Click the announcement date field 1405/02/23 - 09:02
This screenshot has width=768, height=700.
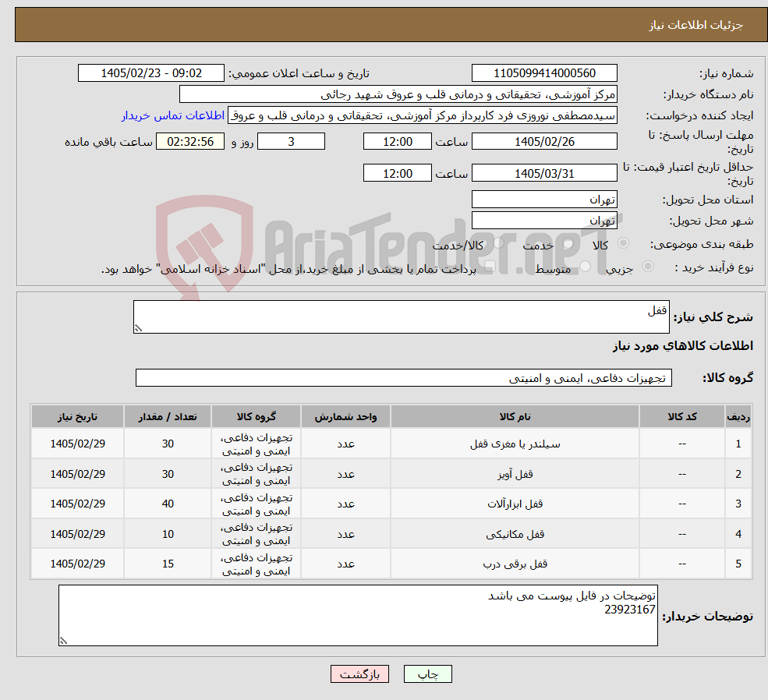click(x=150, y=73)
